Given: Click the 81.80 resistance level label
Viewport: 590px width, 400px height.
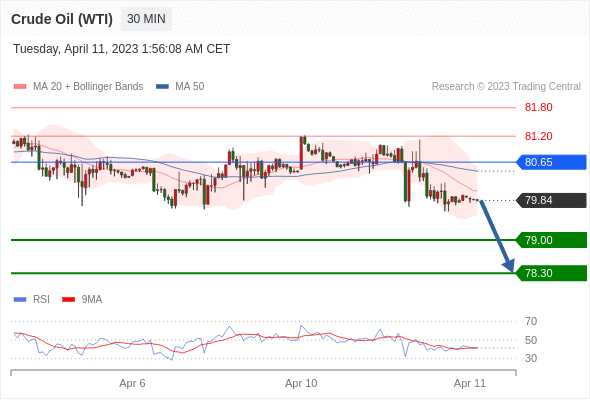Looking at the screenshot, I should pos(538,107).
